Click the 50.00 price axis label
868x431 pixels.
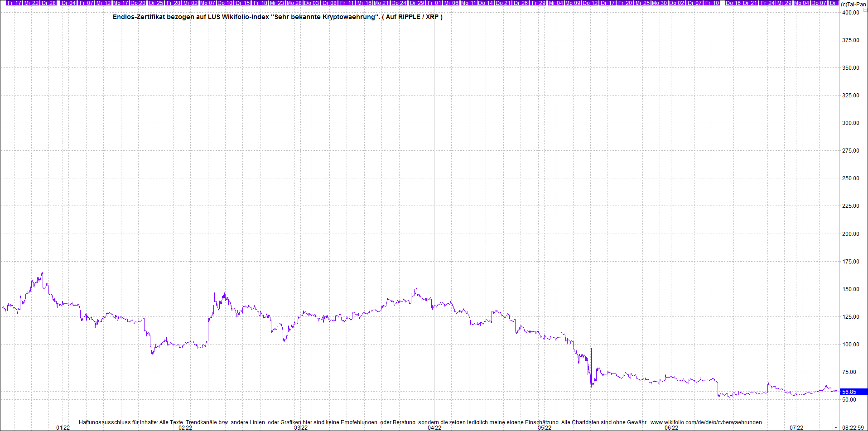pos(849,400)
